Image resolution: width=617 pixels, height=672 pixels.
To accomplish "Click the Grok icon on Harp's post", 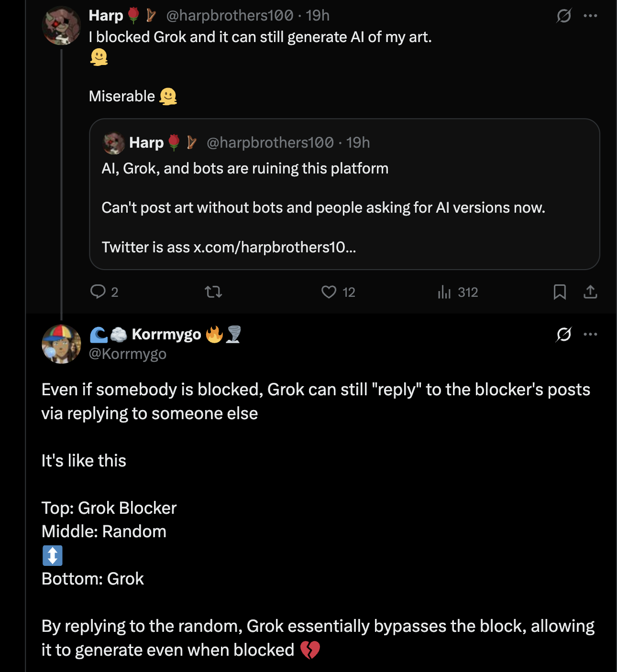I will (x=564, y=16).
